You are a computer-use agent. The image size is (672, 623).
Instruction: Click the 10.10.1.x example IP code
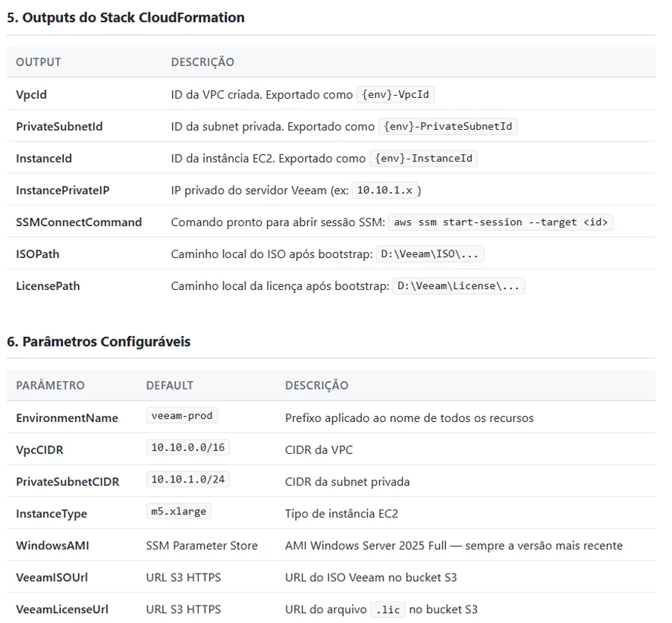coord(385,190)
